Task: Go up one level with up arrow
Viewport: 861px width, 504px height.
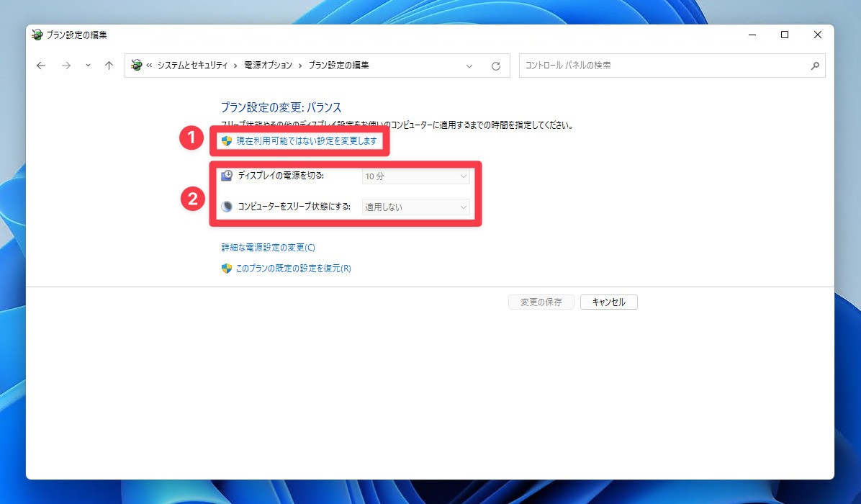Action: [x=109, y=66]
